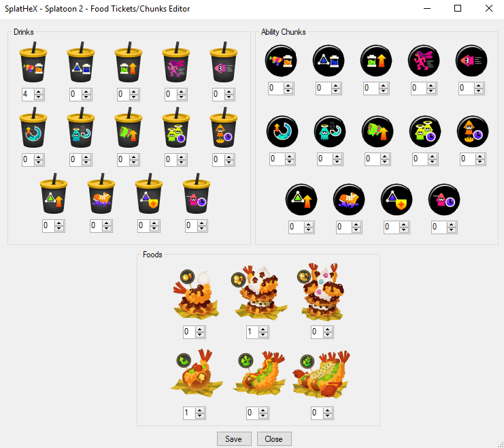
Task: Select the Run Speed Up drink cup
Action: (x=175, y=62)
